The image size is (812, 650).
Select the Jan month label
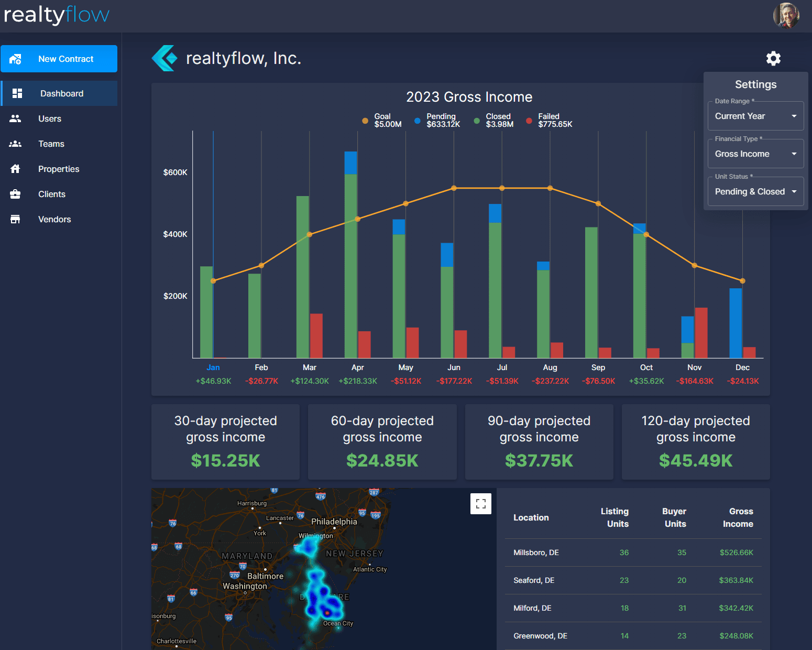(213, 367)
